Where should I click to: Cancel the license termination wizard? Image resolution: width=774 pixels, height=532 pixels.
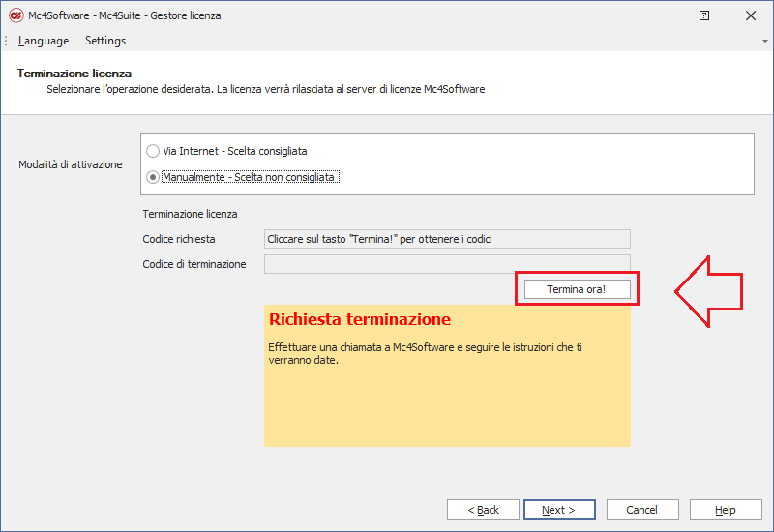coord(641,510)
